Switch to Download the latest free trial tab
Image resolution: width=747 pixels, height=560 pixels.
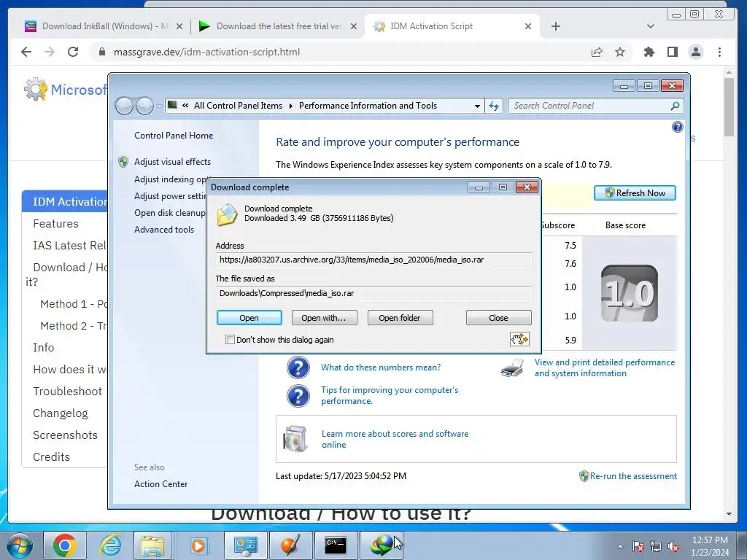tap(279, 26)
